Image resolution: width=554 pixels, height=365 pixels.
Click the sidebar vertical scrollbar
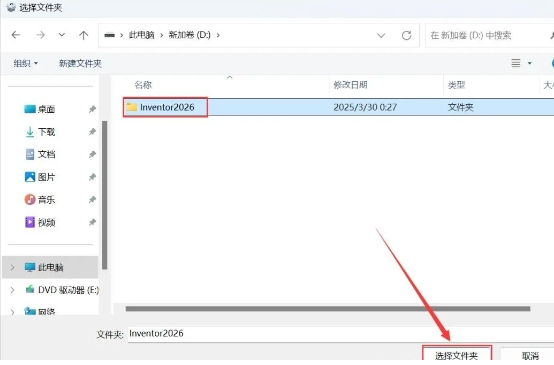[105, 195]
